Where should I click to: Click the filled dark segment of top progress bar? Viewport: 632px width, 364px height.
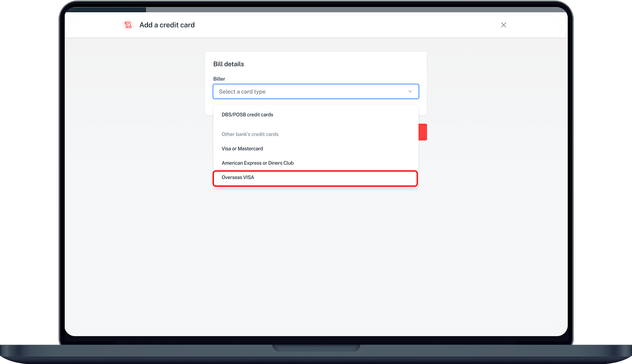click(107, 10)
